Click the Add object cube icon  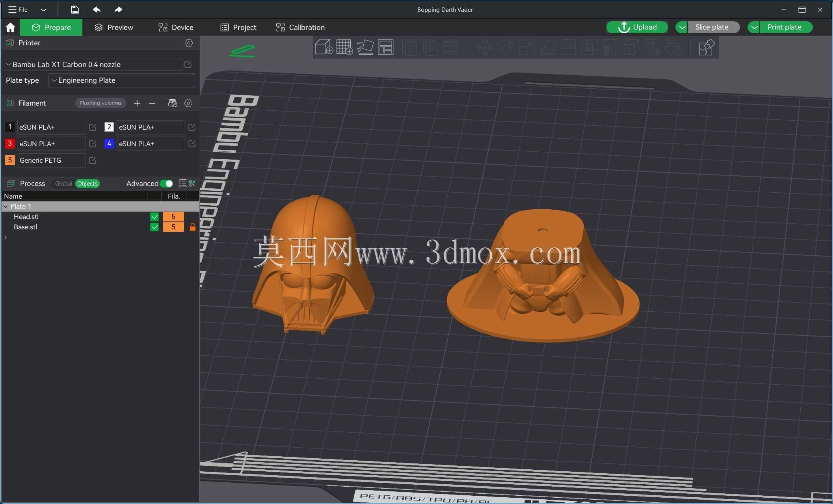click(x=324, y=47)
